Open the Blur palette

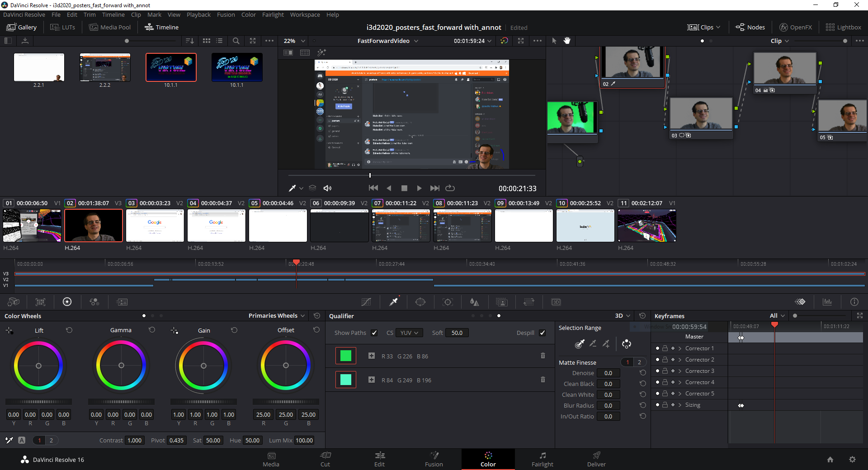pyautogui.click(x=475, y=302)
